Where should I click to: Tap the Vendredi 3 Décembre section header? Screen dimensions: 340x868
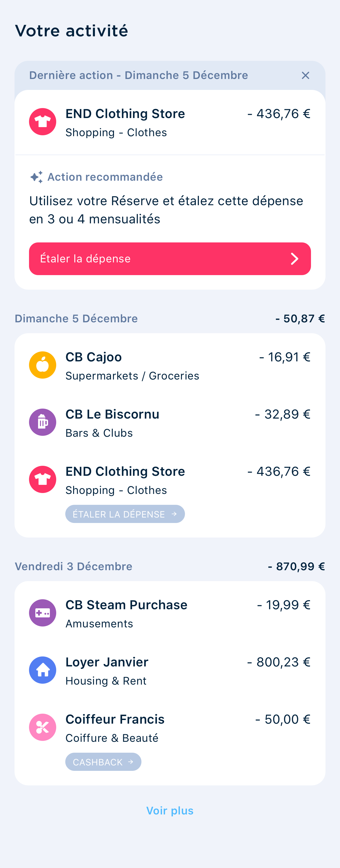(x=74, y=567)
